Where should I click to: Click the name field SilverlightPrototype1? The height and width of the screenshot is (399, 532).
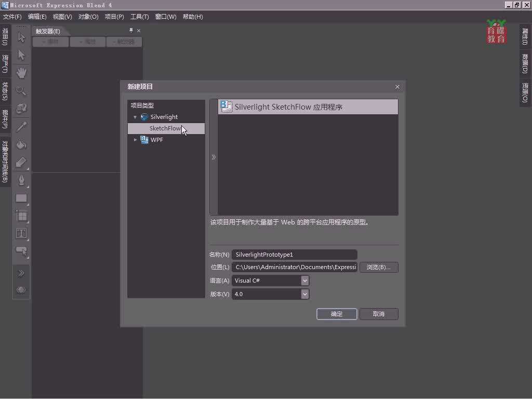(x=295, y=255)
